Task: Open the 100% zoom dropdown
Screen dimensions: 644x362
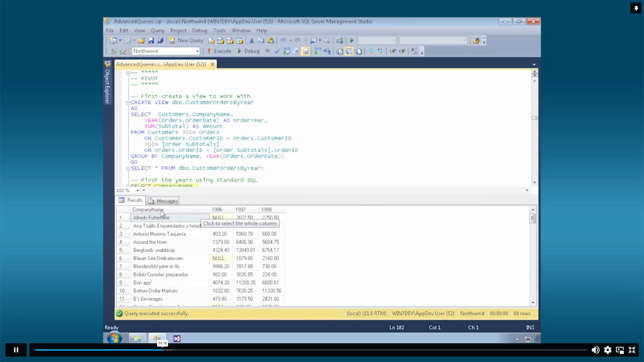Action: click(138, 190)
